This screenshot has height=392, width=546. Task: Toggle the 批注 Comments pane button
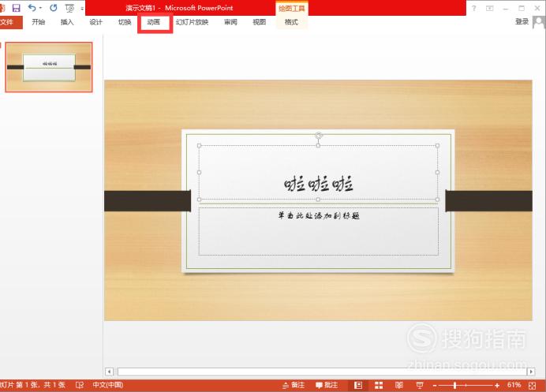click(327, 385)
